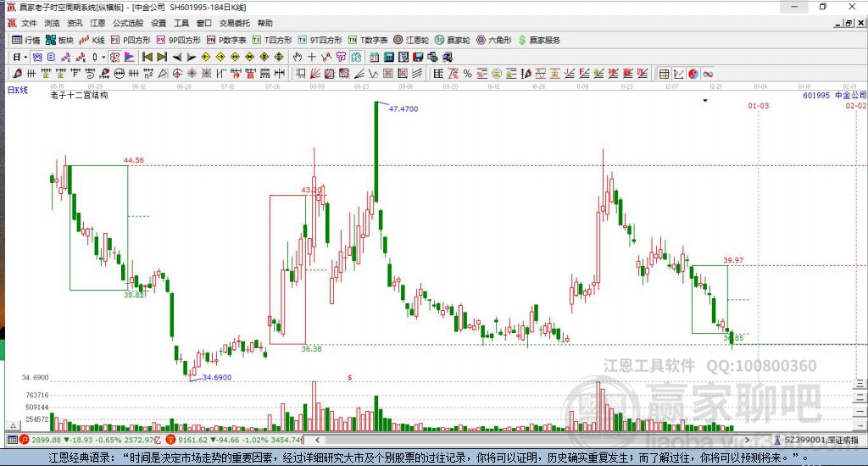The height and width of the screenshot is (466, 868).
Task: Open the 帮助 menu
Action: click(x=265, y=23)
